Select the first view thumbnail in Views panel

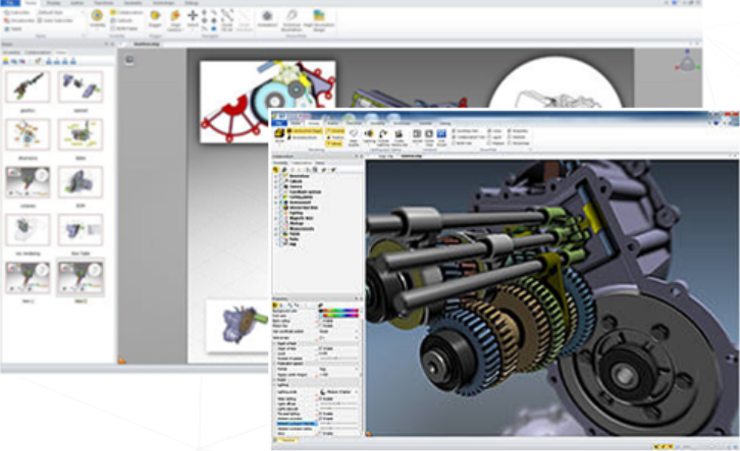tap(27, 86)
